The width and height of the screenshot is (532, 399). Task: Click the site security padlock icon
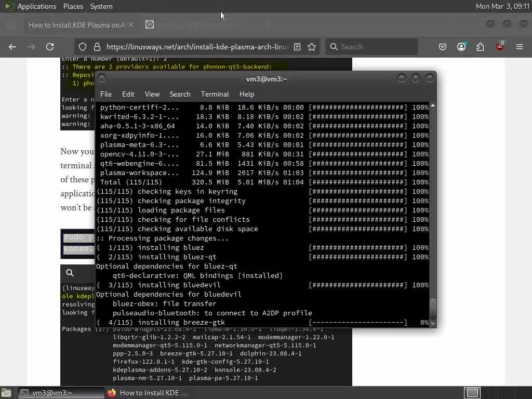click(97, 47)
